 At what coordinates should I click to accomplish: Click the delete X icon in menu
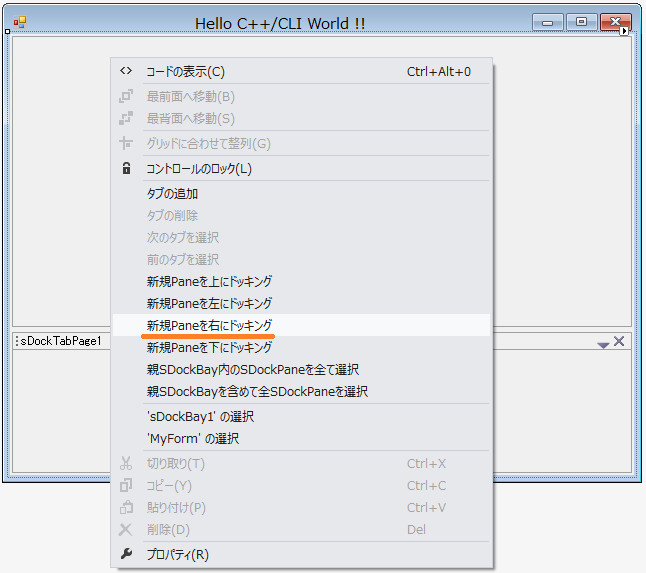click(126, 529)
